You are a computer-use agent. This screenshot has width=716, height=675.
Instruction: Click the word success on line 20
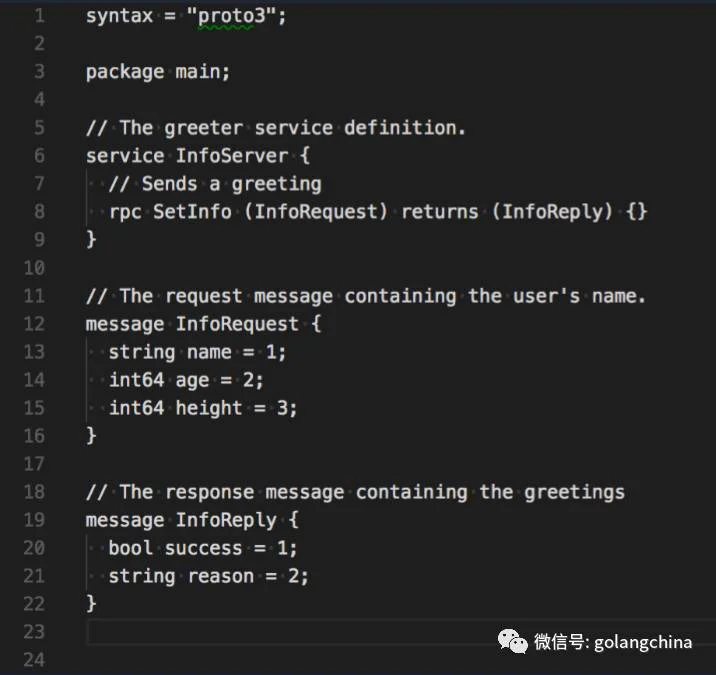click(x=203, y=548)
